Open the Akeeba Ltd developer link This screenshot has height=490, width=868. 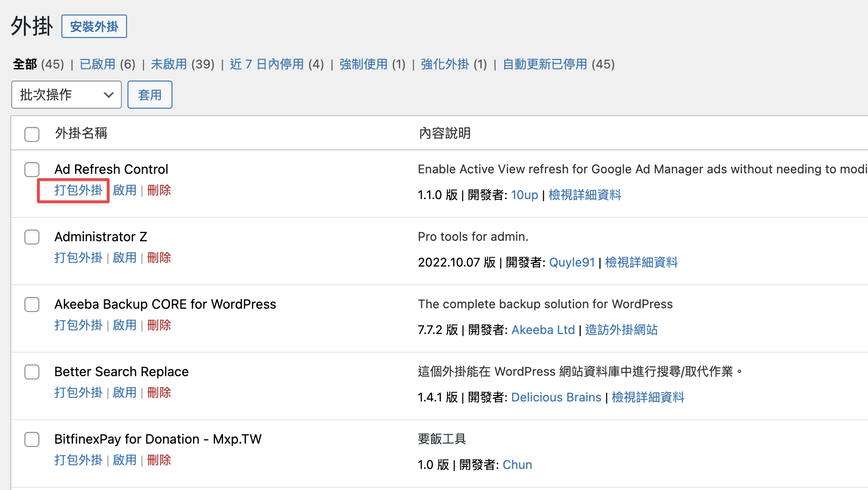[x=543, y=330]
